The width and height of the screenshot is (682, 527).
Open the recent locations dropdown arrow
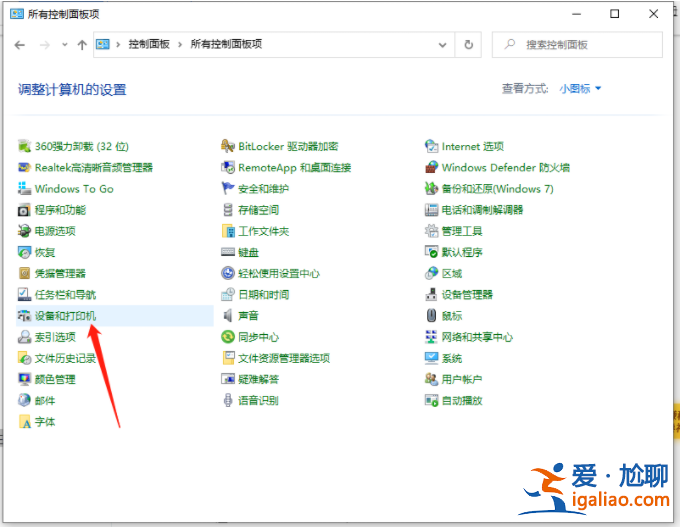point(65,45)
